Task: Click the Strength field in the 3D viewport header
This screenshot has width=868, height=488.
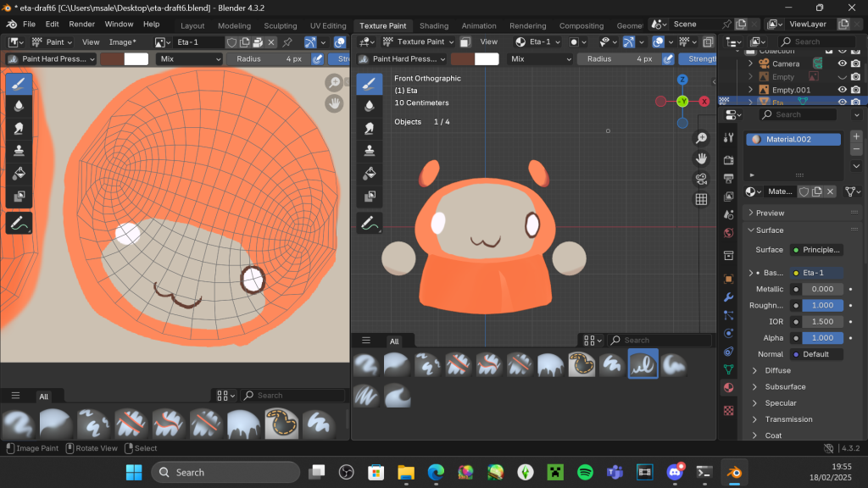Action: click(698, 58)
